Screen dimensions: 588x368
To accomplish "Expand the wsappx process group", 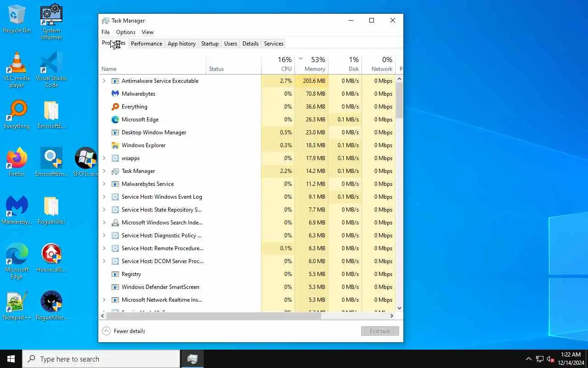I will 104,158.
